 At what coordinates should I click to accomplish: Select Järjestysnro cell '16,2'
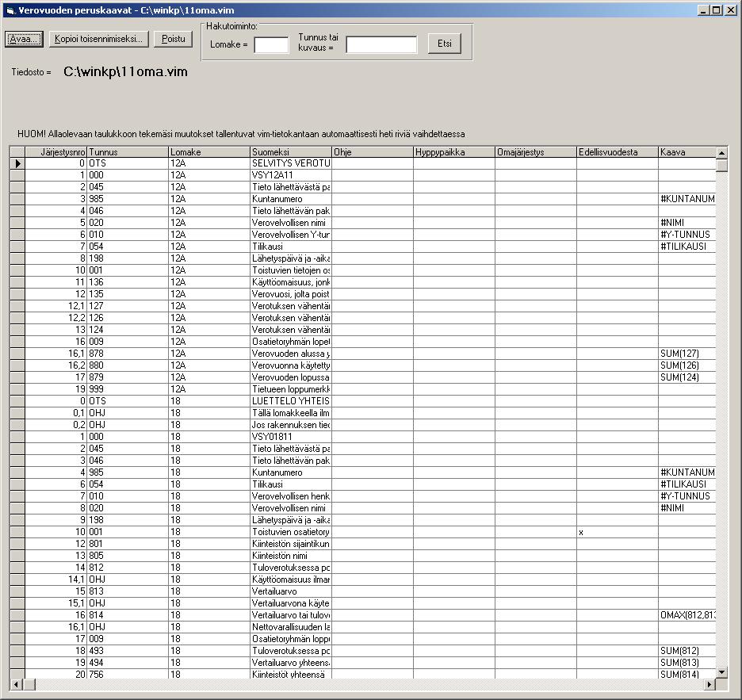click(x=55, y=365)
